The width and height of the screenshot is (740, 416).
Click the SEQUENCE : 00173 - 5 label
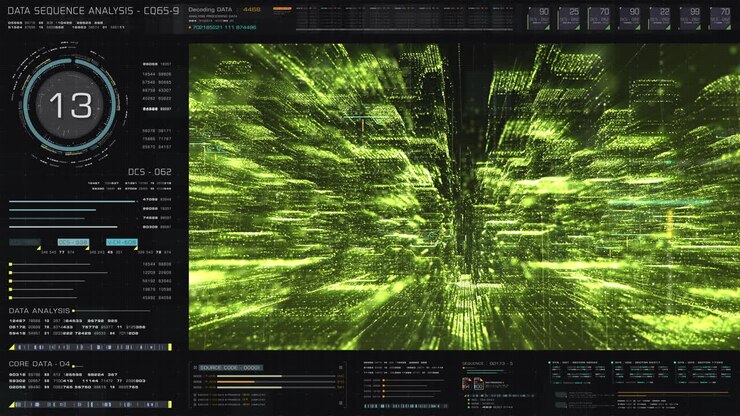pyautogui.click(x=487, y=364)
